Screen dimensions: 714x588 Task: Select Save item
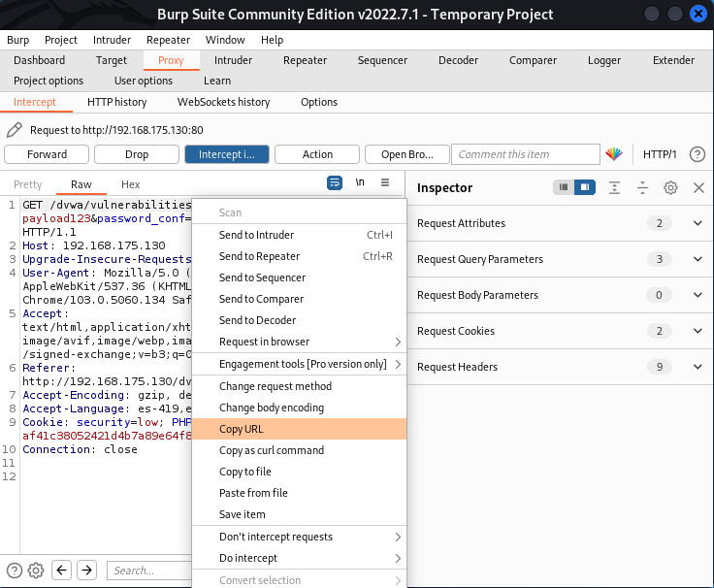pyautogui.click(x=299, y=514)
